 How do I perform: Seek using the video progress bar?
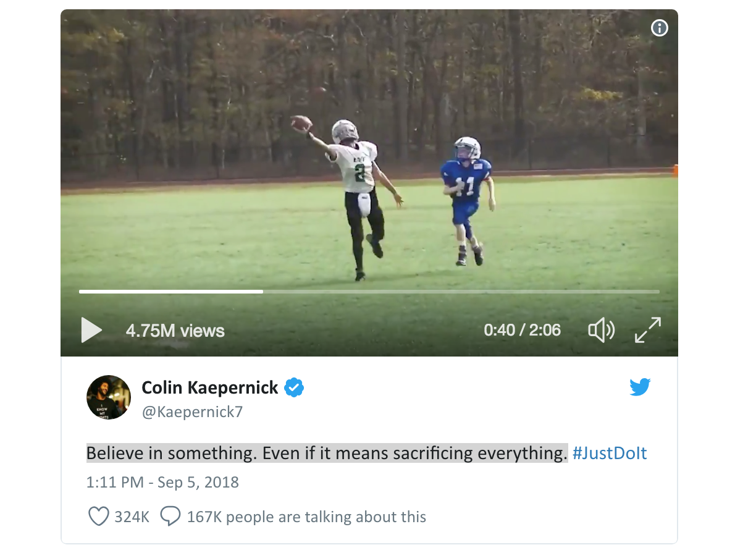[369, 292]
